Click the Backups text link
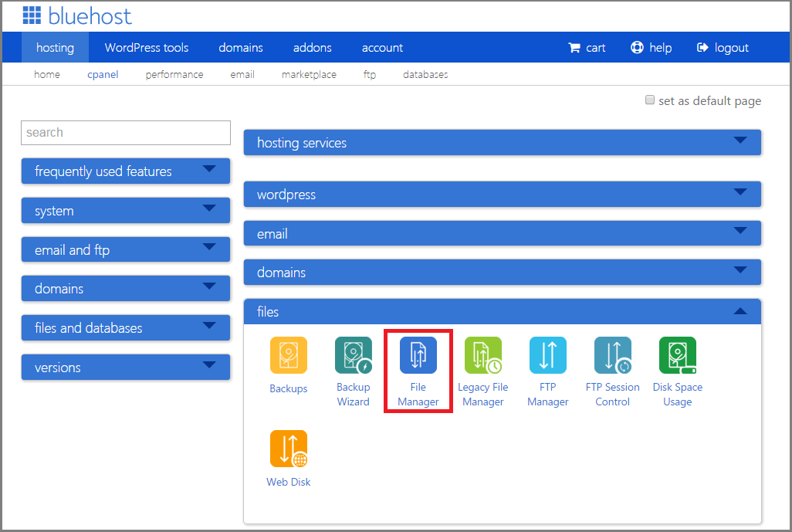The image size is (792, 532). click(x=289, y=388)
